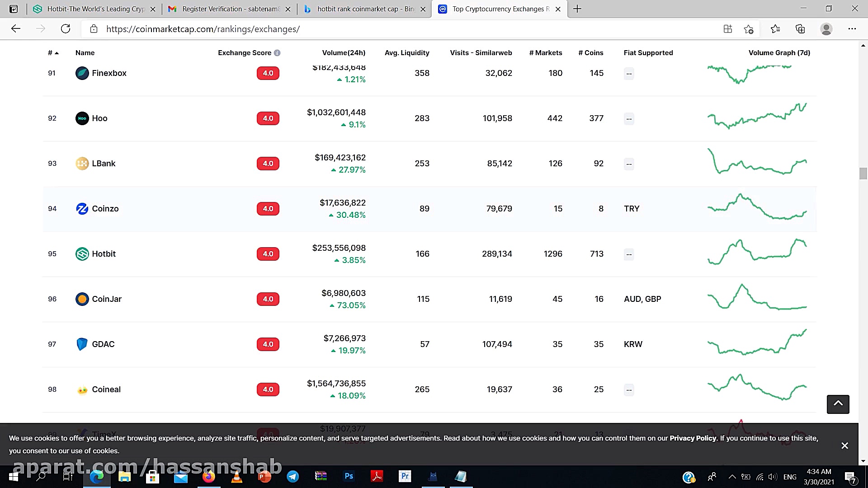Sort table by # Markets column
This screenshot has height=488, width=868.
click(x=546, y=53)
